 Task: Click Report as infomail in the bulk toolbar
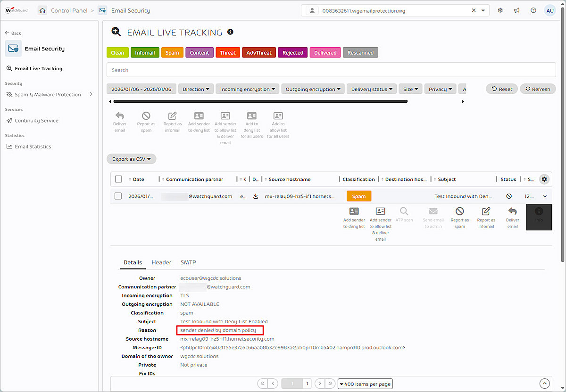pos(172,122)
